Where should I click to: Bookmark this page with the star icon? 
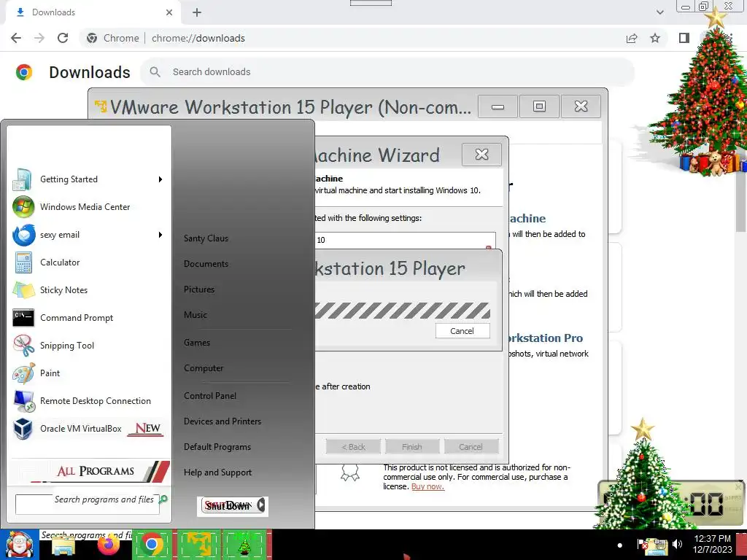[656, 38]
